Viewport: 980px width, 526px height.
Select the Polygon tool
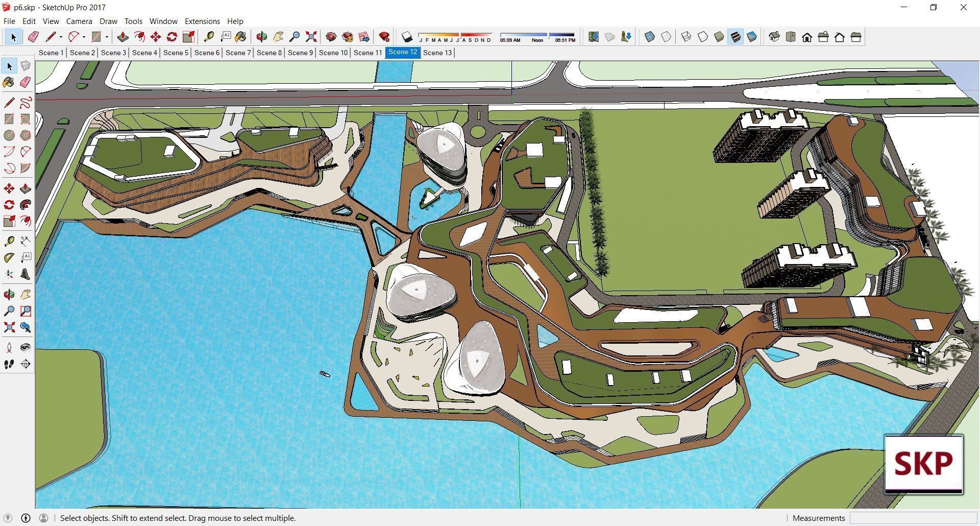point(26,135)
